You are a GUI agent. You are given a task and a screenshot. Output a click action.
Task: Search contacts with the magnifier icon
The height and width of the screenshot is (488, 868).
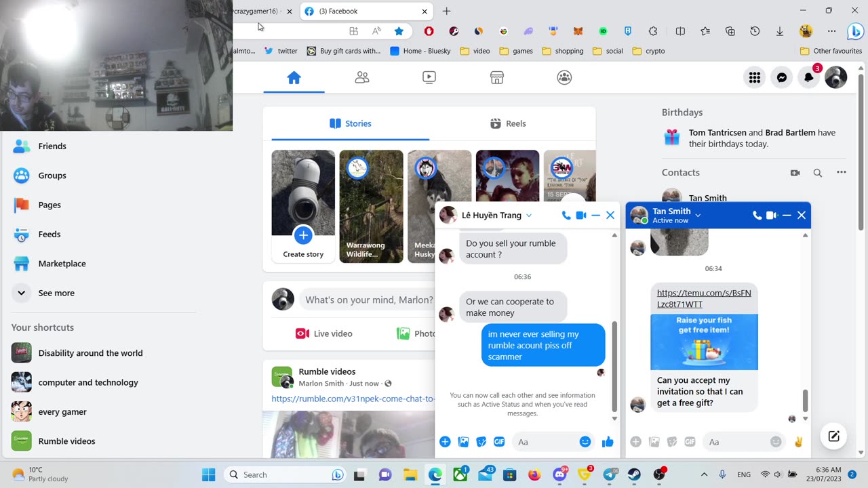[x=818, y=173]
